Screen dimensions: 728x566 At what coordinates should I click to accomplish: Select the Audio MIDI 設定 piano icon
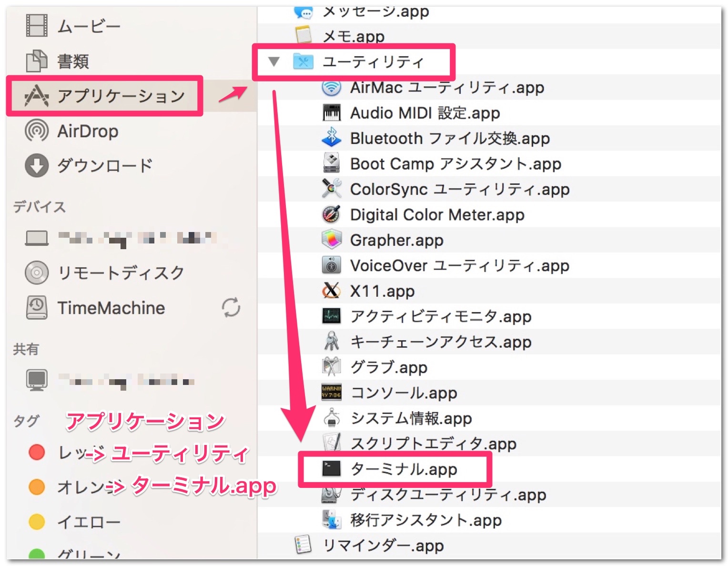(x=332, y=113)
